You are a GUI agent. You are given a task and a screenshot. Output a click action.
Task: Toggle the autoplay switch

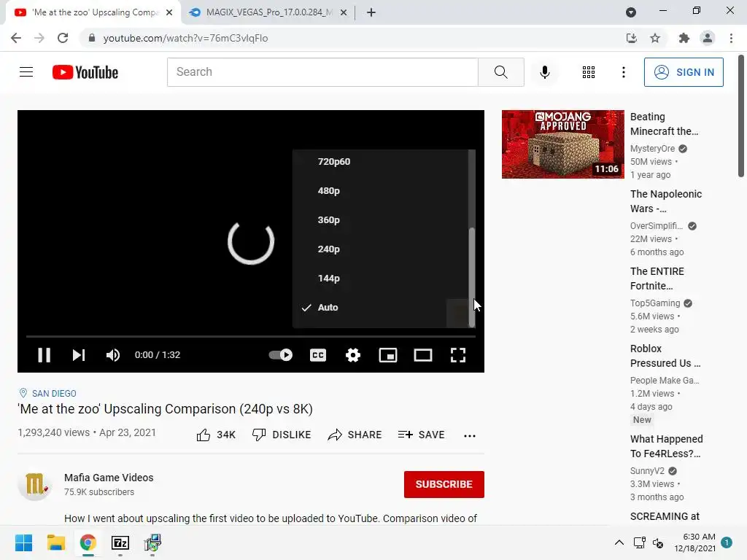[x=281, y=355]
